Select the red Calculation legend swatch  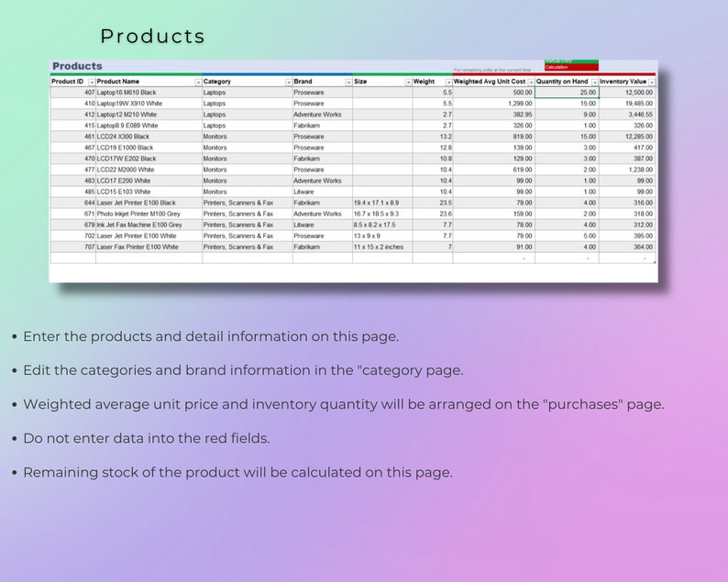(571, 67)
